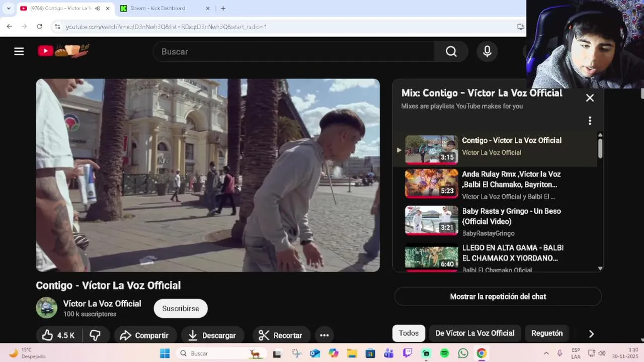Open more actions ellipsis beside Recortar

(325, 335)
